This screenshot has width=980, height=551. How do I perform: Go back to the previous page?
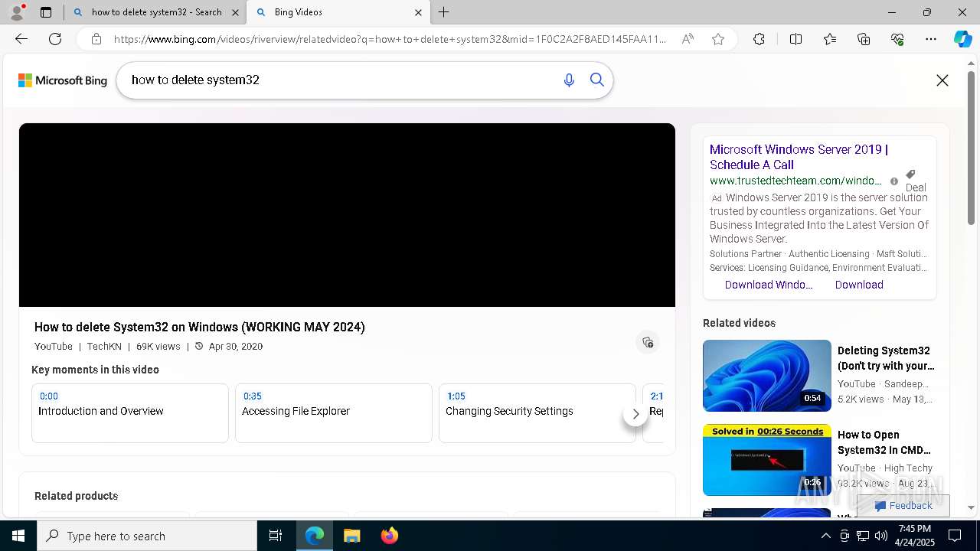(x=21, y=39)
